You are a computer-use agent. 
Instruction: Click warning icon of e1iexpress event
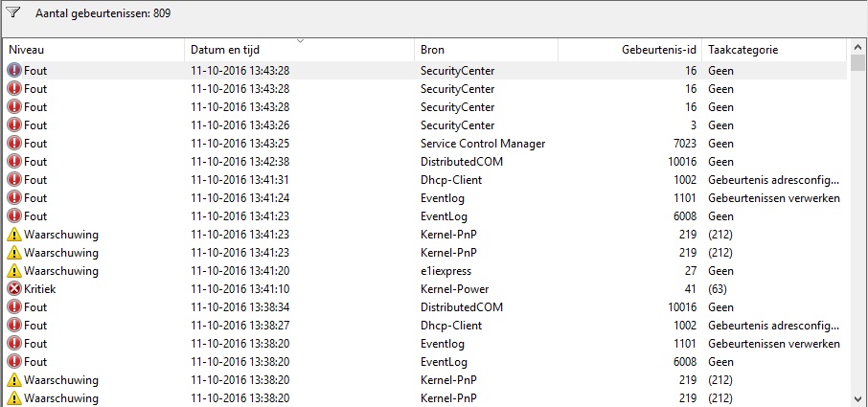pos(13,271)
